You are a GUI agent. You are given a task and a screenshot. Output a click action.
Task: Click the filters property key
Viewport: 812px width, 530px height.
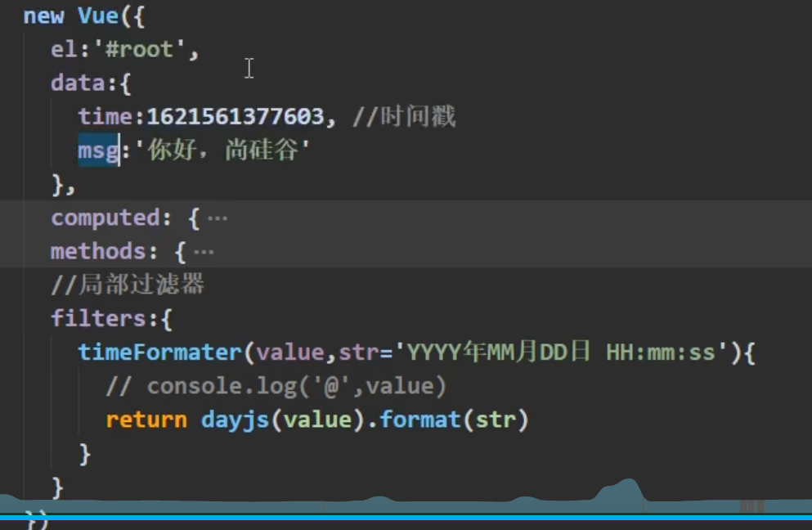point(101,318)
